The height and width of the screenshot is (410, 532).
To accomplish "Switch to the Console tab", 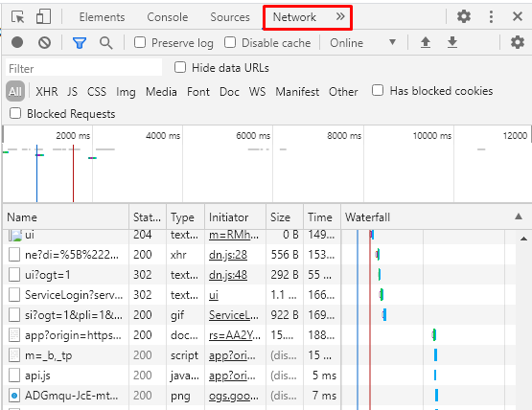I will pyautogui.click(x=168, y=17).
